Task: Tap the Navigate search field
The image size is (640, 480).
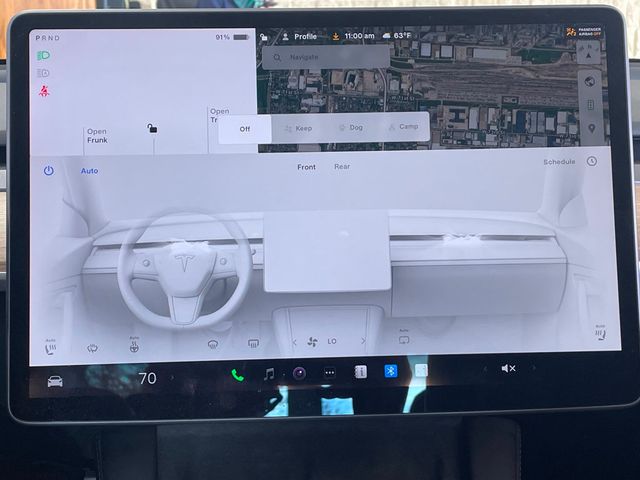Action: pyautogui.click(x=326, y=57)
